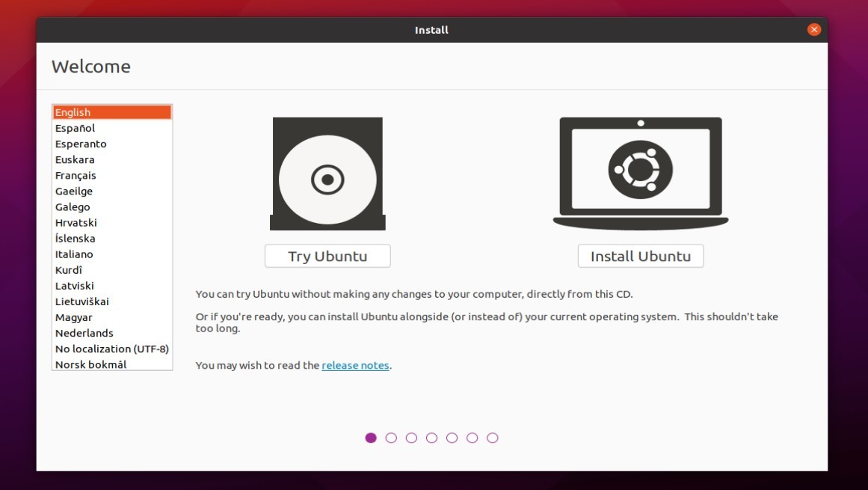Click the Try Ubuntu button
This screenshot has height=490, width=868.
point(327,255)
